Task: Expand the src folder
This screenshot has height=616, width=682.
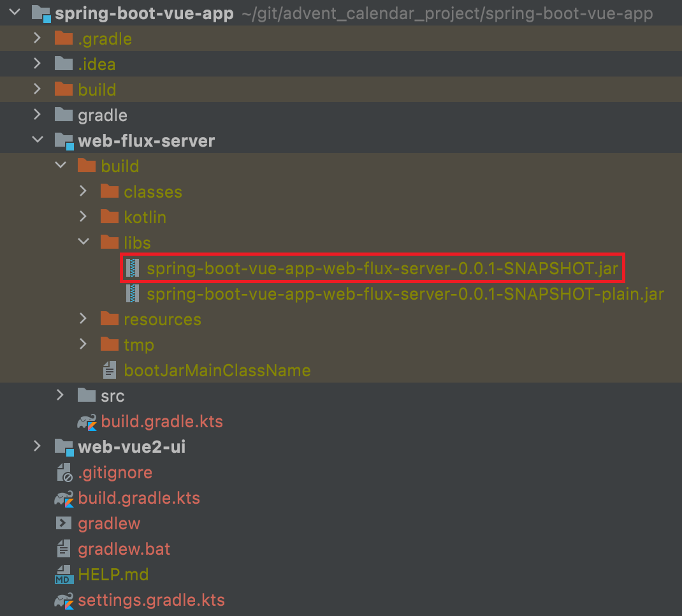Action: [61, 395]
